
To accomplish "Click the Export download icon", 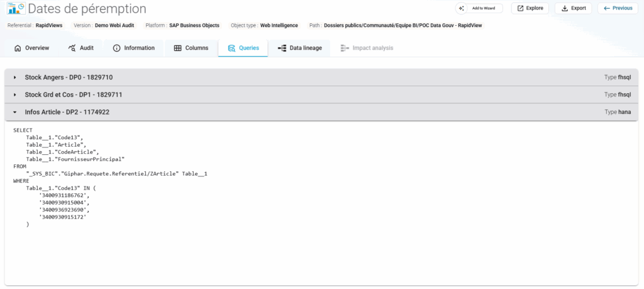I will click(x=564, y=8).
